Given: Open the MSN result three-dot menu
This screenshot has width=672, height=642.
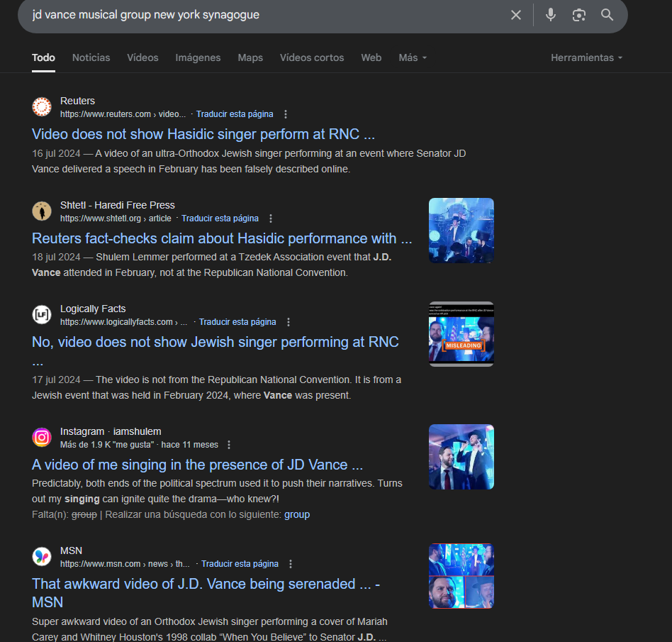Looking at the screenshot, I should 291,564.
